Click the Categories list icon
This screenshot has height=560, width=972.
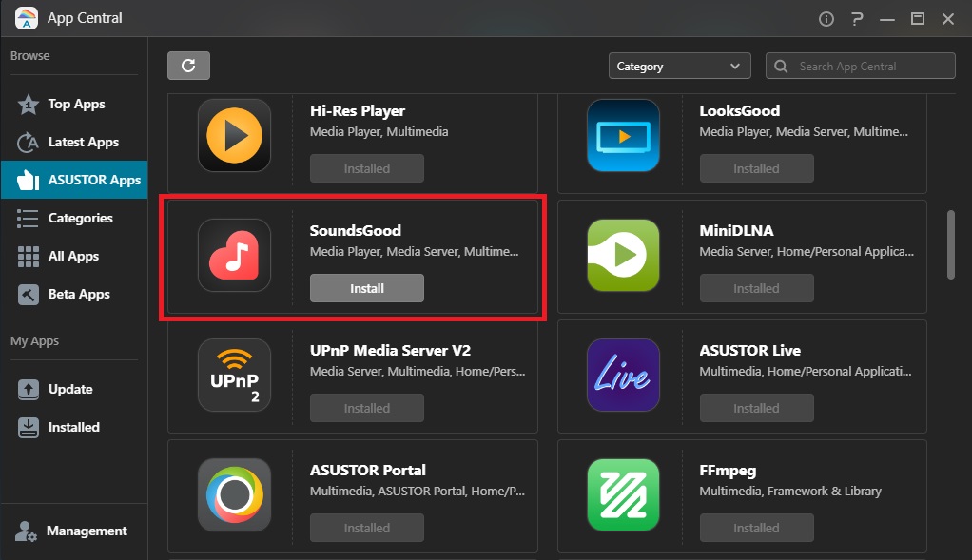point(28,218)
